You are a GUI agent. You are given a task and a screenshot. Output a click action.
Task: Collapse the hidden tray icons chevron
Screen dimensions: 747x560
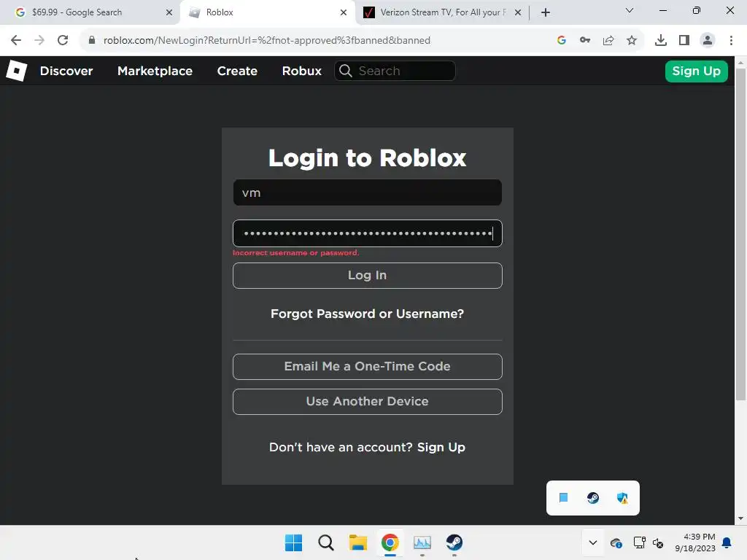pyautogui.click(x=592, y=542)
